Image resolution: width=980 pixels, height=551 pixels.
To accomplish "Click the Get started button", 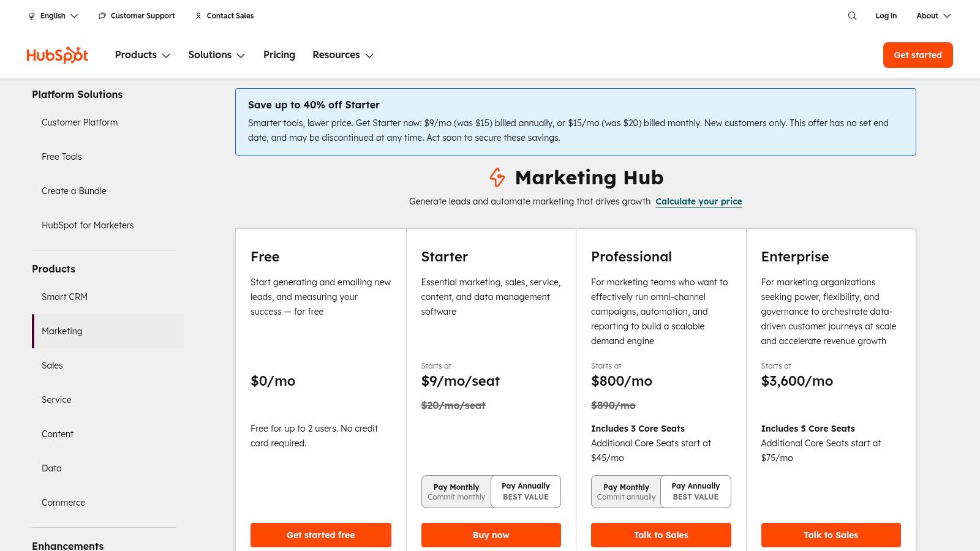I will click(918, 54).
